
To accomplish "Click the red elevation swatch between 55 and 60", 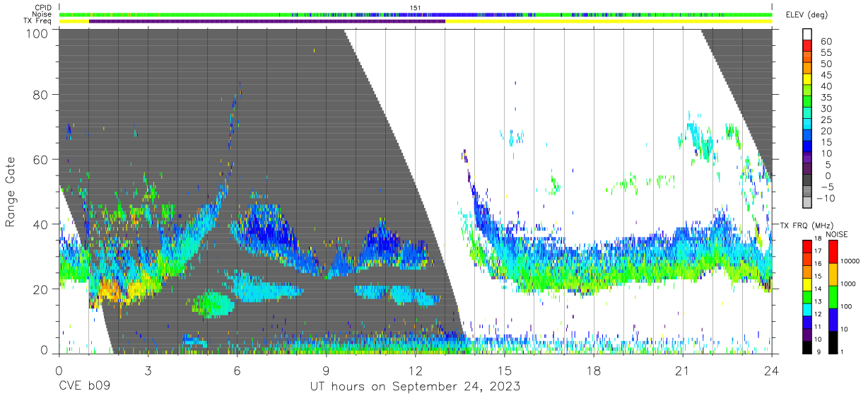I will tap(807, 46).
